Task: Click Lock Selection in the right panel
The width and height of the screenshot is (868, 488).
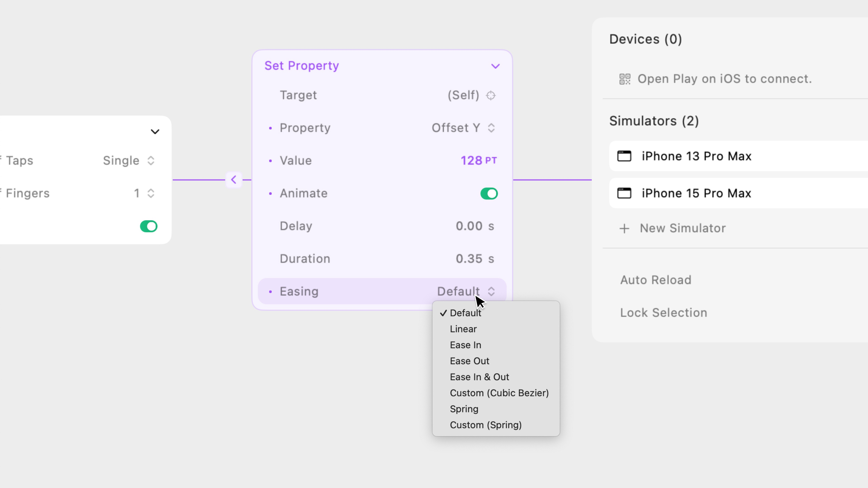Action: pyautogui.click(x=663, y=312)
